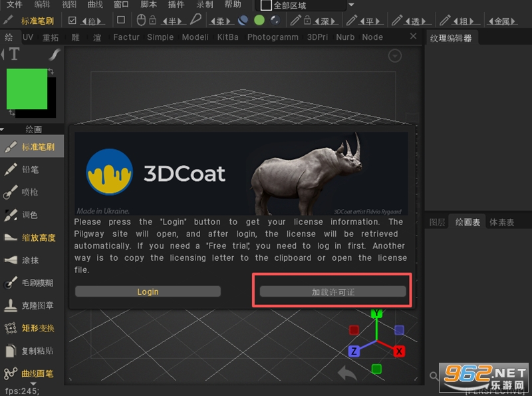Click the green foreground color swatch
532x396 pixels.
tap(27, 89)
